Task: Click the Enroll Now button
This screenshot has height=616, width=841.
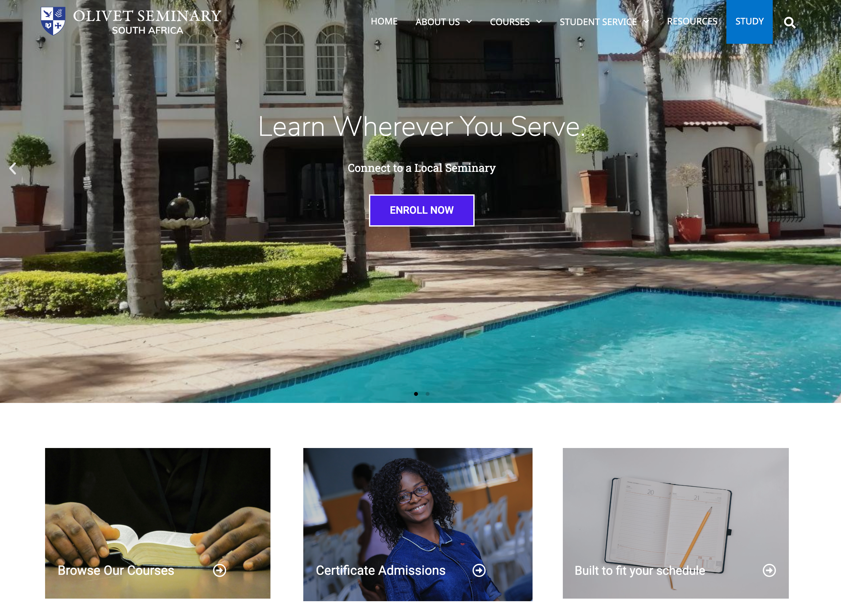Action: pos(421,210)
